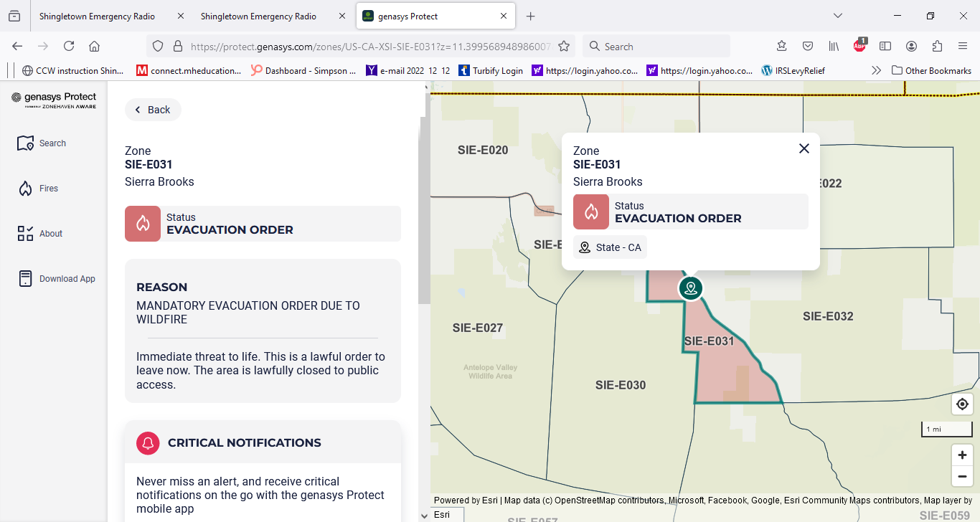Click the Download App sidebar icon
The height and width of the screenshot is (522, 980).
point(26,279)
